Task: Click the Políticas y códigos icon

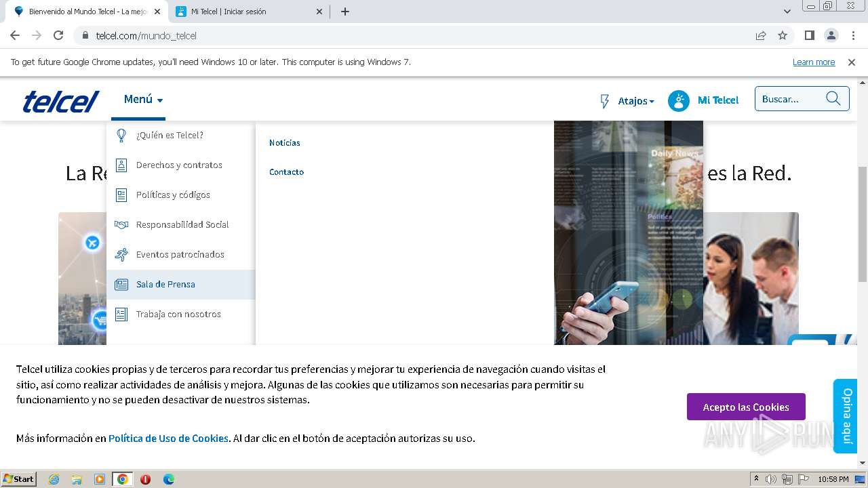Action: click(x=121, y=195)
